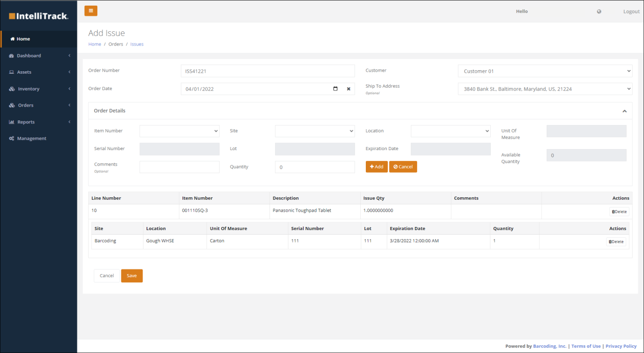Open Privacy Policy footer link
Viewport: 644px width, 353px height.
click(621, 346)
